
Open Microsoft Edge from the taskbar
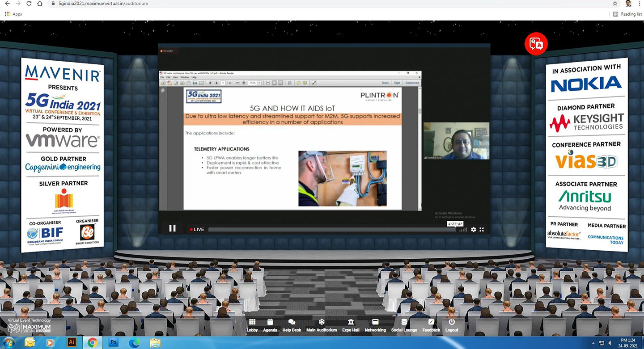point(134,343)
